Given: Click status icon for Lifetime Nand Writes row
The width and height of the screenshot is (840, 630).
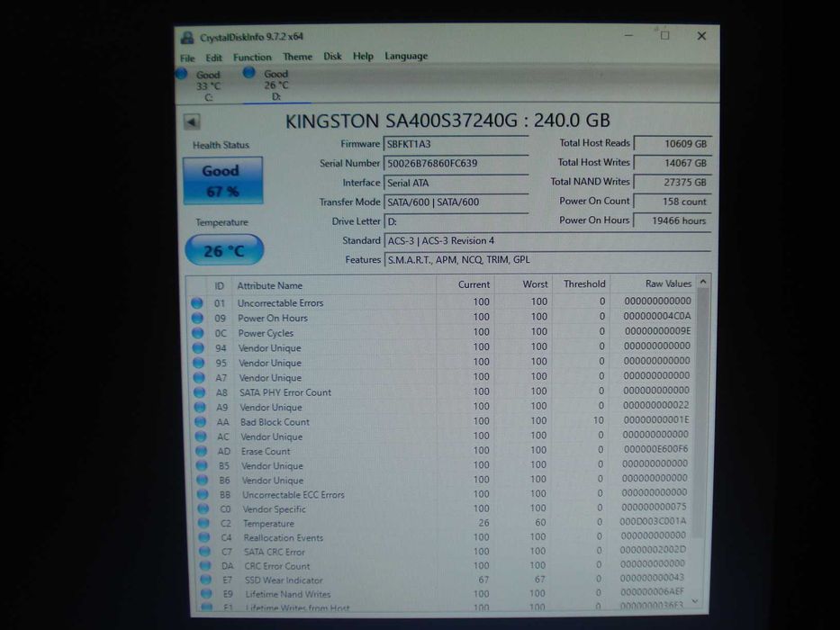Looking at the screenshot, I should 206,594.
